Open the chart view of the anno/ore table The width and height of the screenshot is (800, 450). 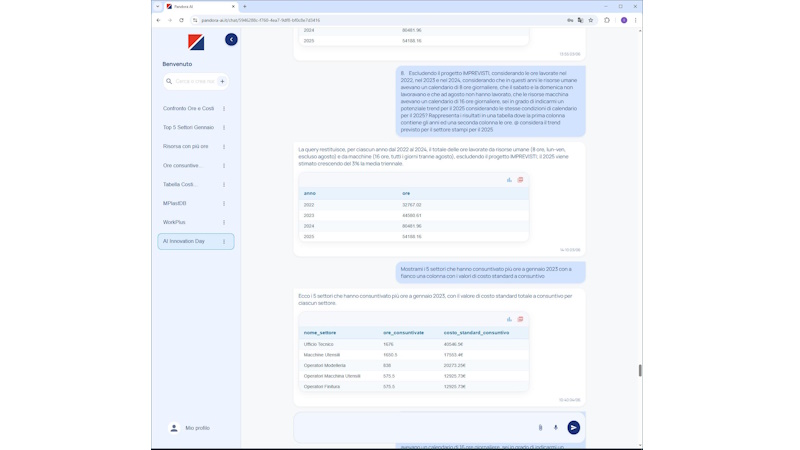(509, 180)
